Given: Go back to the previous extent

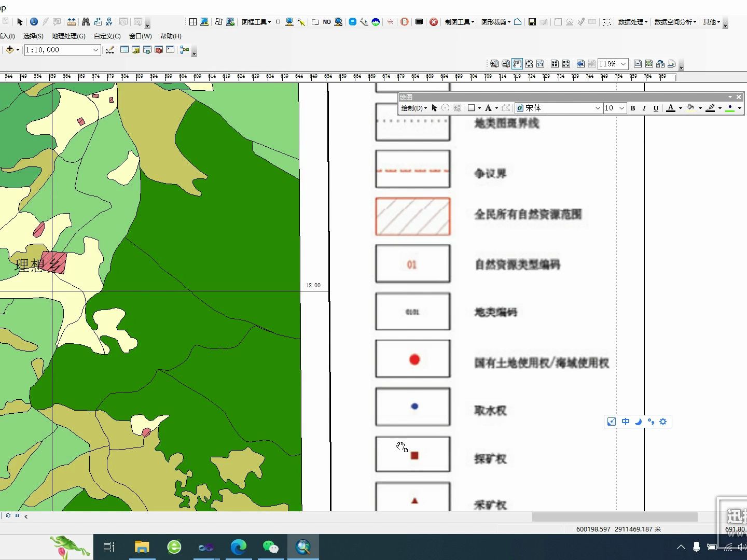Looking at the screenshot, I should point(580,64).
